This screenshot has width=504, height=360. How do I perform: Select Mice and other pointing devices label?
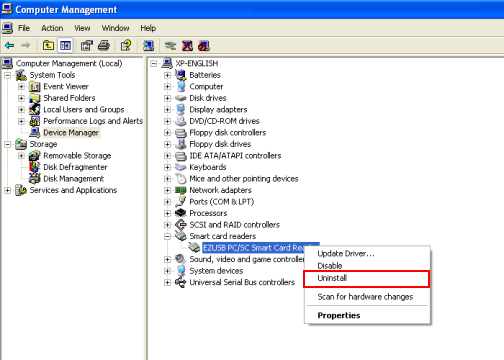click(x=244, y=179)
